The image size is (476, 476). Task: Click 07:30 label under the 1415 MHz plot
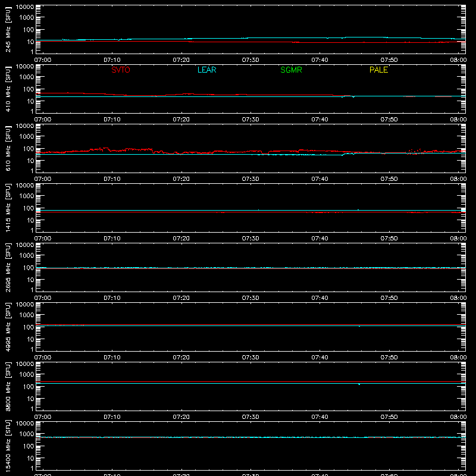coord(250,239)
